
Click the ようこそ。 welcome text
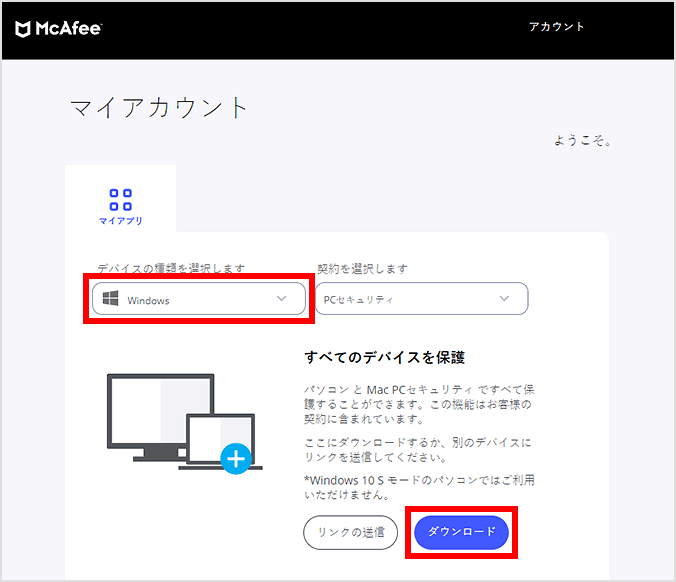[x=582, y=140]
